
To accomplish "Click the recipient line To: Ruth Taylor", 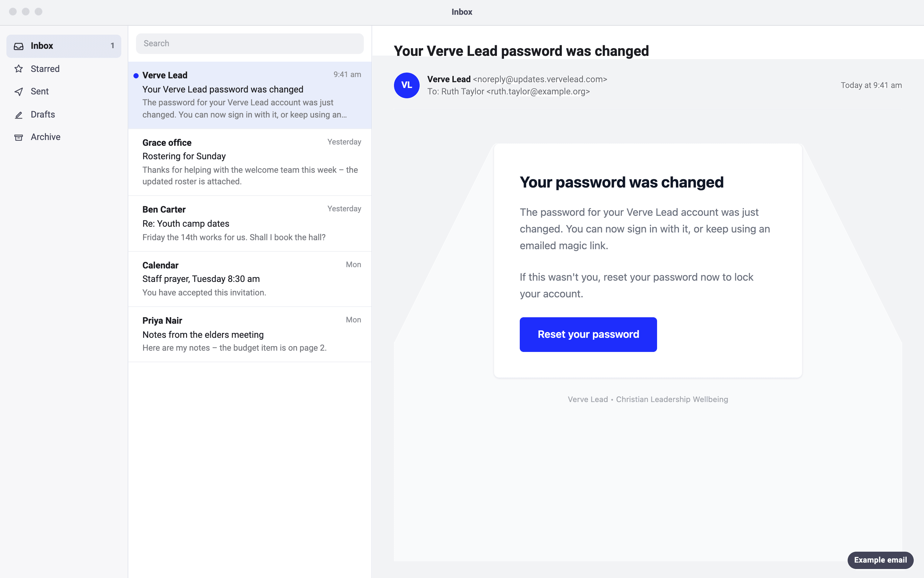I will 509,92.
